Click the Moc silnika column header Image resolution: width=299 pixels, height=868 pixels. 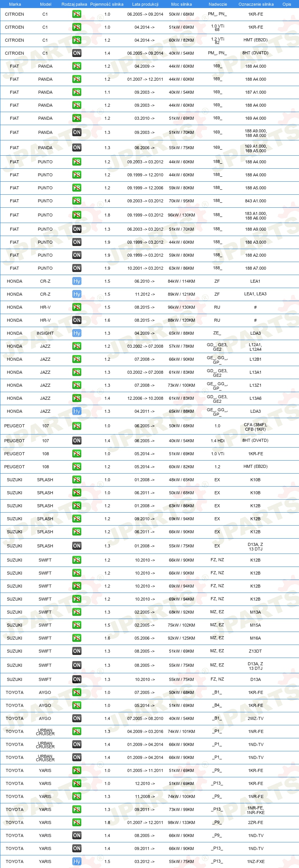pyautogui.click(x=181, y=4)
